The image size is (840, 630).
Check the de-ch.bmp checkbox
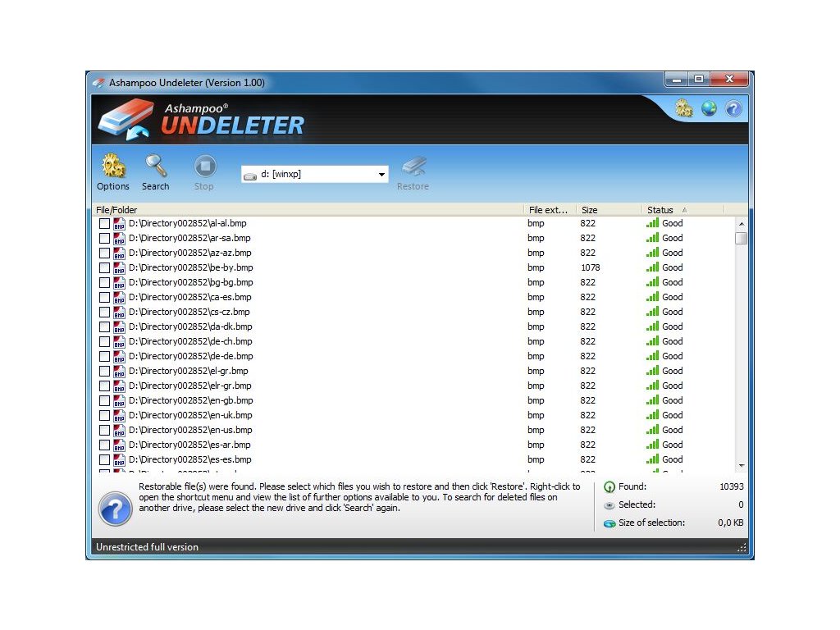click(x=104, y=342)
